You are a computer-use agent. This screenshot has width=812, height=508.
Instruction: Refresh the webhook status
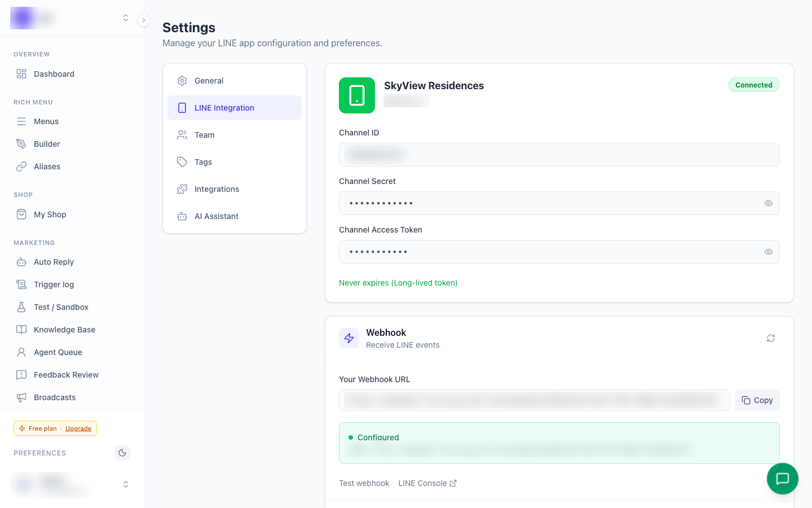point(771,338)
